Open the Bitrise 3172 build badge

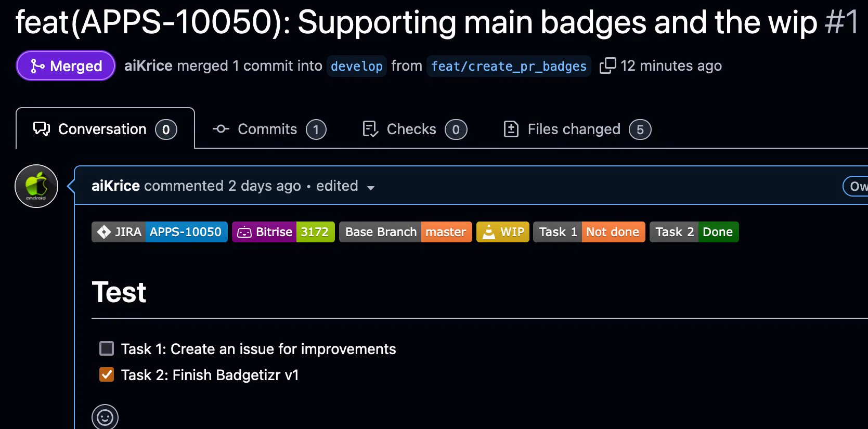(x=283, y=232)
